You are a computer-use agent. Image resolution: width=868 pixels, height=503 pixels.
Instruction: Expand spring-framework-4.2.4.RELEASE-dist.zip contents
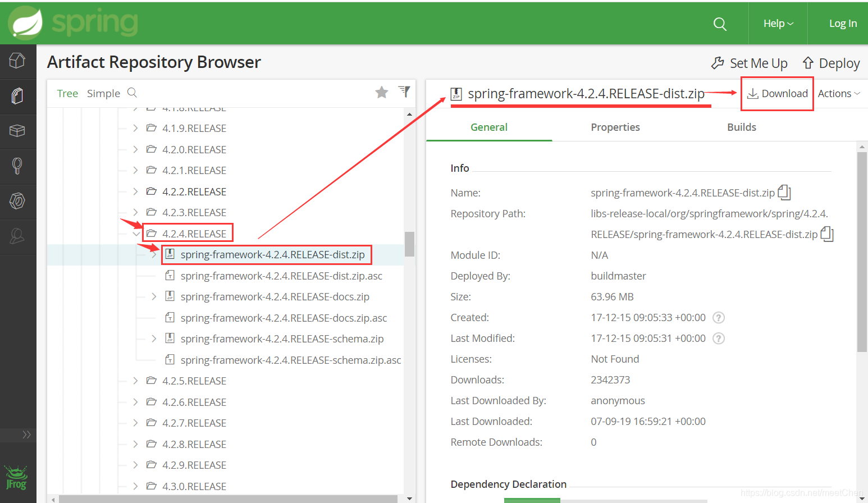(x=154, y=254)
